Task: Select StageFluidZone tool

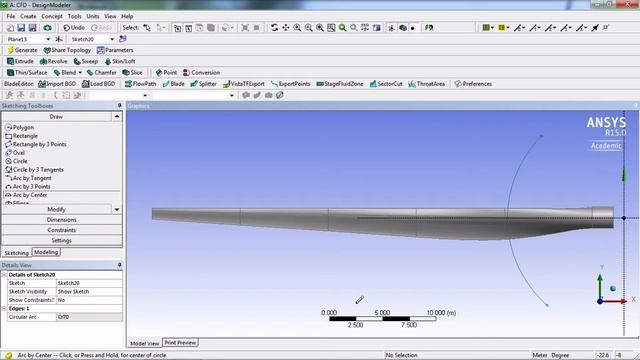Action: coord(340,84)
